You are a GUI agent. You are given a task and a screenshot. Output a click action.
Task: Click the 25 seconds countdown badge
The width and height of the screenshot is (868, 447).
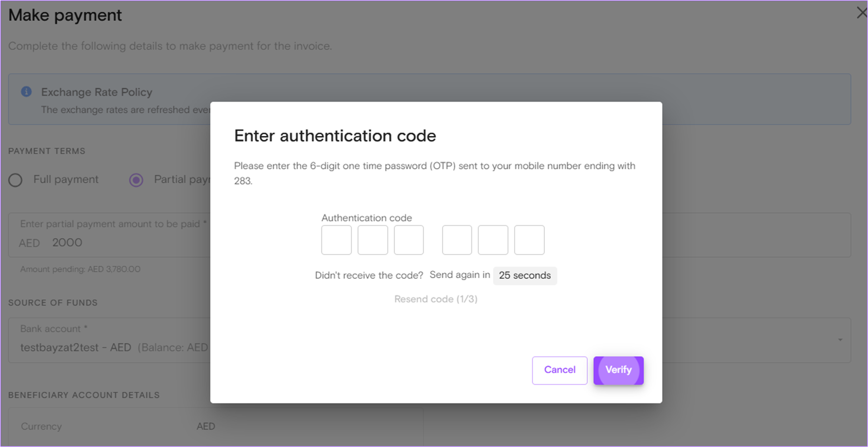(x=525, y=276)
